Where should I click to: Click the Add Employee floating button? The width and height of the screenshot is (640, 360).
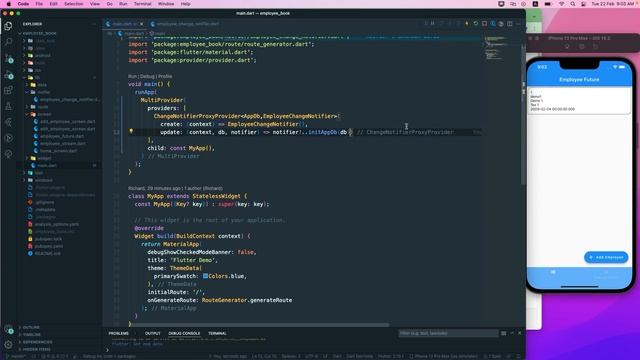[x=606, y=257]
